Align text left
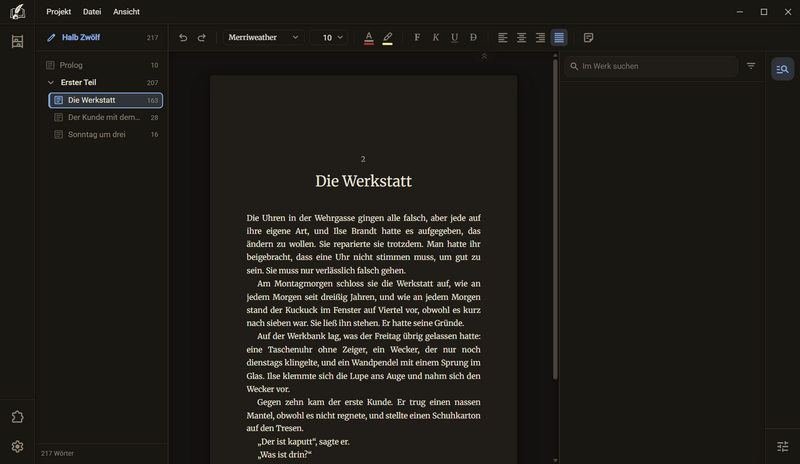 point(503,37)
